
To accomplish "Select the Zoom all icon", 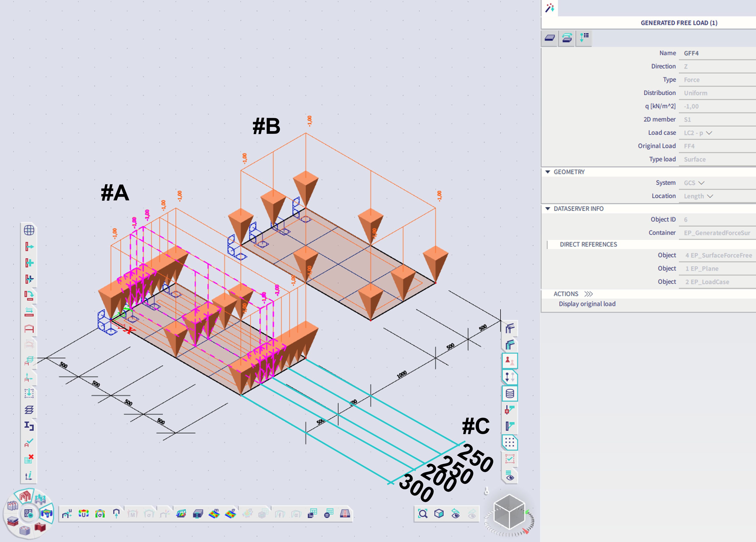I will [423, 514].
